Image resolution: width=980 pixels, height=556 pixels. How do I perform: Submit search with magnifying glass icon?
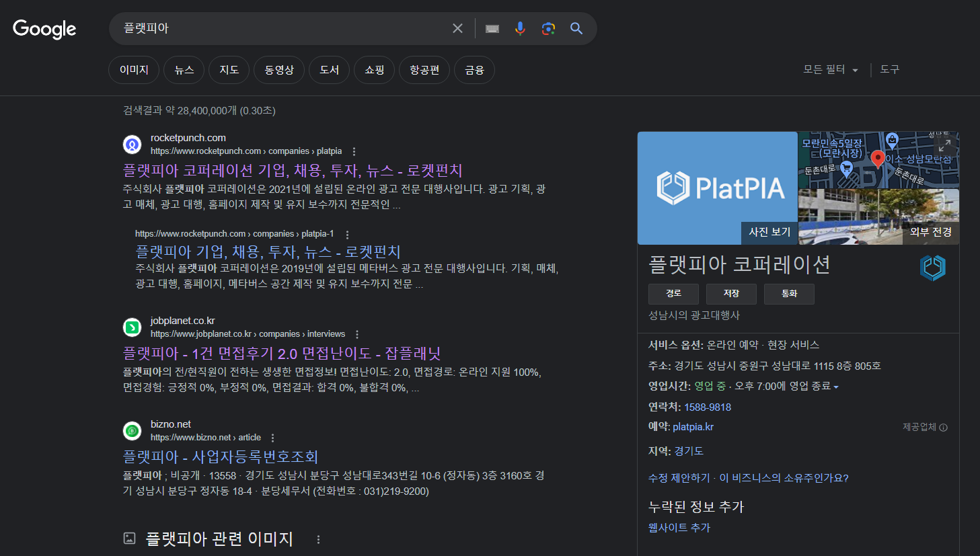(576, 28)
